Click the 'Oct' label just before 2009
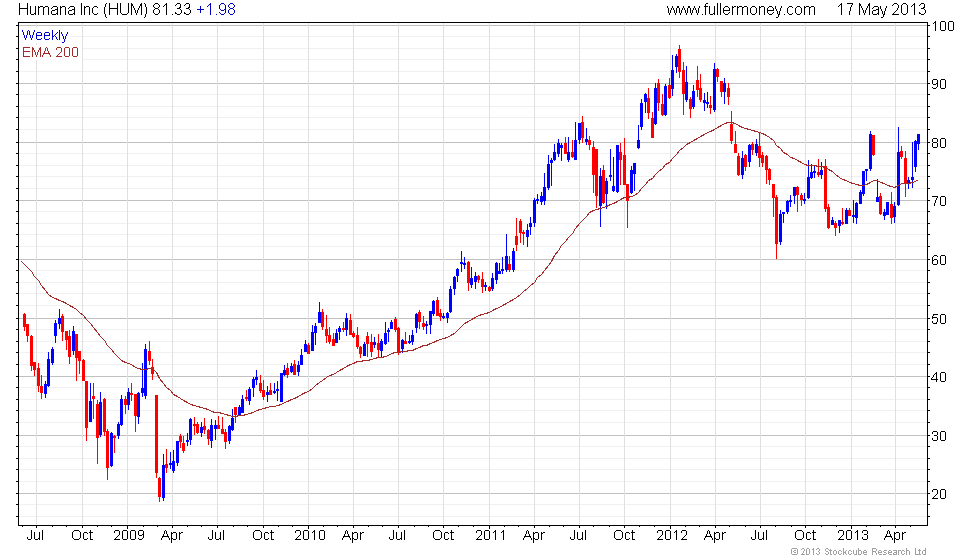Viewport: 980px width, 560px height. 82,536
